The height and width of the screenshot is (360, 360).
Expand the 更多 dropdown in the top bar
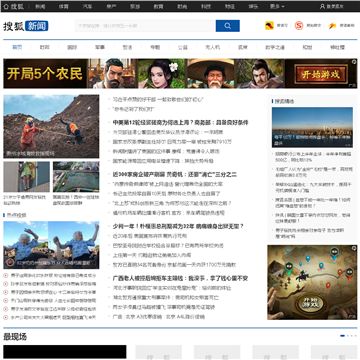(x=277, y=6)
